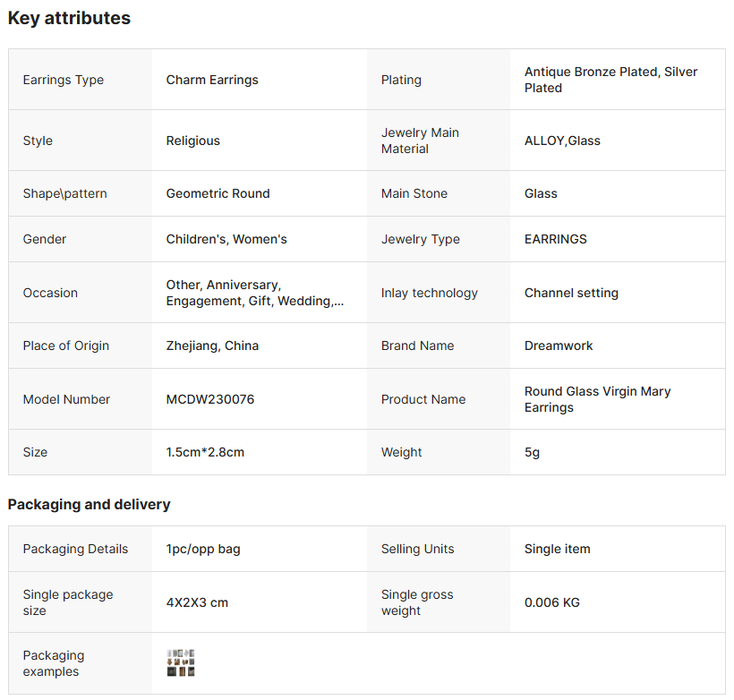Select the size value 1.5cm*2.8cm
This screenshot has width=734, height=700.
pyautogui.click(x=205, y=452)
